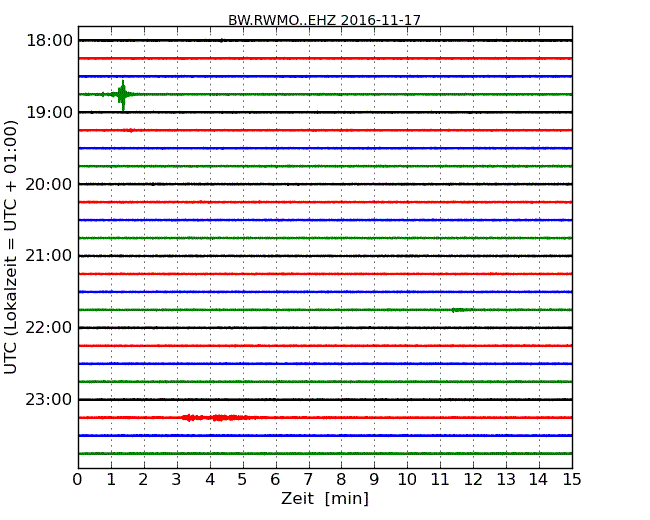This screenshot has height=520, width=650.
Task: Select the x-axis tick label 4
Action: click(210, 480)
